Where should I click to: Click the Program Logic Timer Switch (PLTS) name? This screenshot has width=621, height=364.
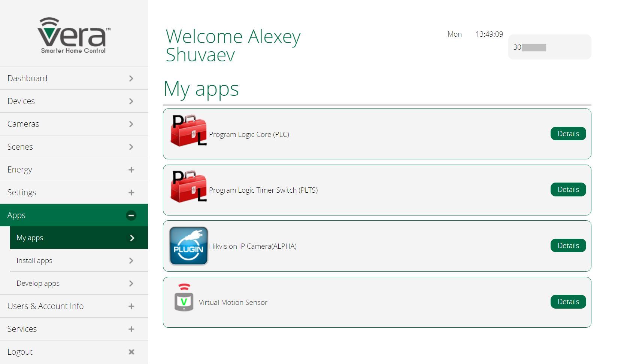point(263,190)
